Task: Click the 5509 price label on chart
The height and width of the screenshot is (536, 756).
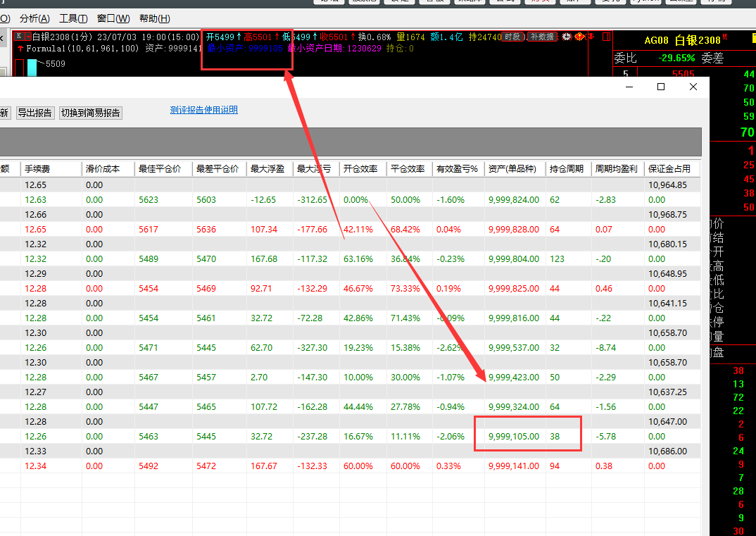Action: pyautogui.click(x=55, y=63)
